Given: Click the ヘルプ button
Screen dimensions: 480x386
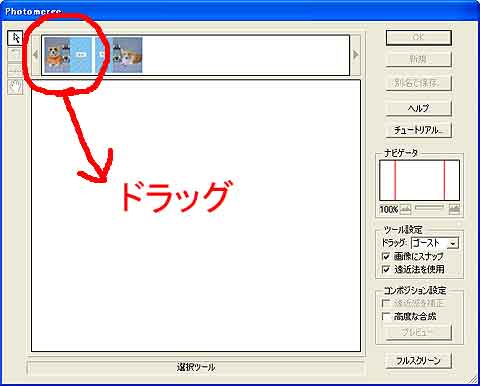Looking at the screenshot, I should (419, 108).
